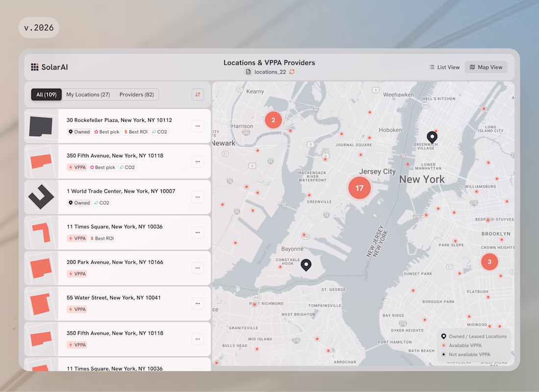Select the All (109) tab
Screen dimensions: 539x392
tap(47, 95)
